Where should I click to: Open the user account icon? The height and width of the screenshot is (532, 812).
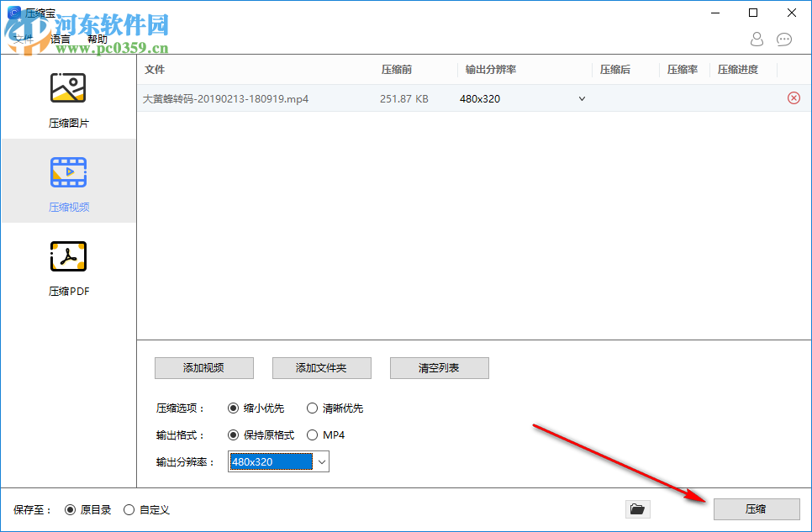[x=757, y=40]
